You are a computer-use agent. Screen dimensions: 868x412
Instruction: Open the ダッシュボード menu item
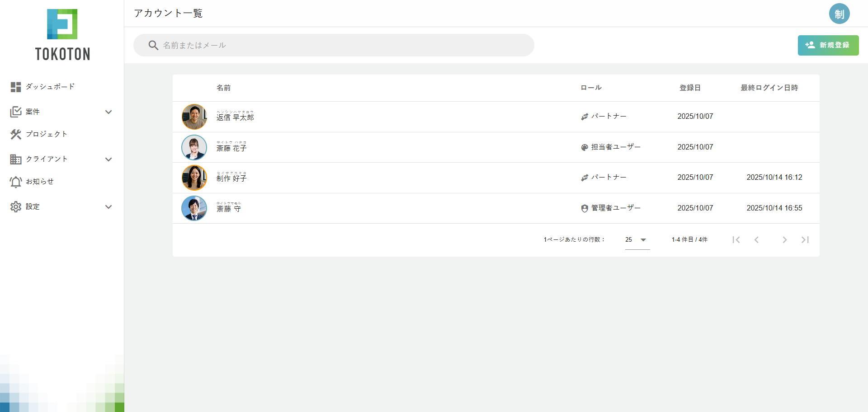point(50,87)
